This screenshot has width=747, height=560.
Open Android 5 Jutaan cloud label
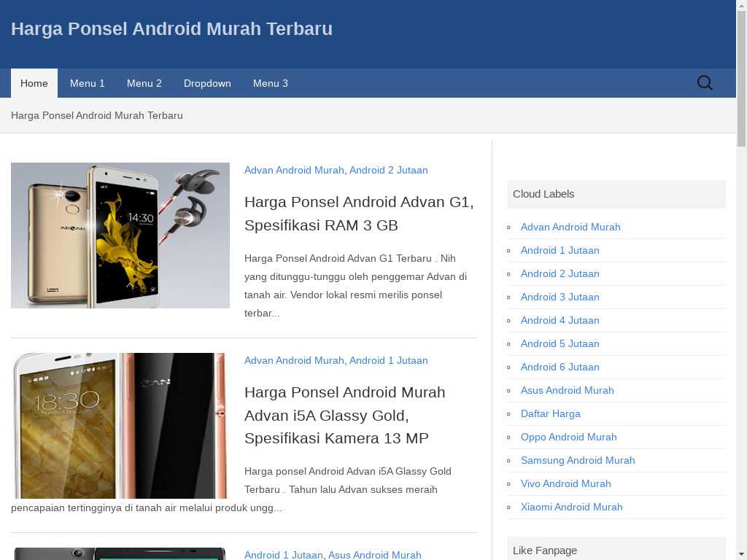coord(560,344)
